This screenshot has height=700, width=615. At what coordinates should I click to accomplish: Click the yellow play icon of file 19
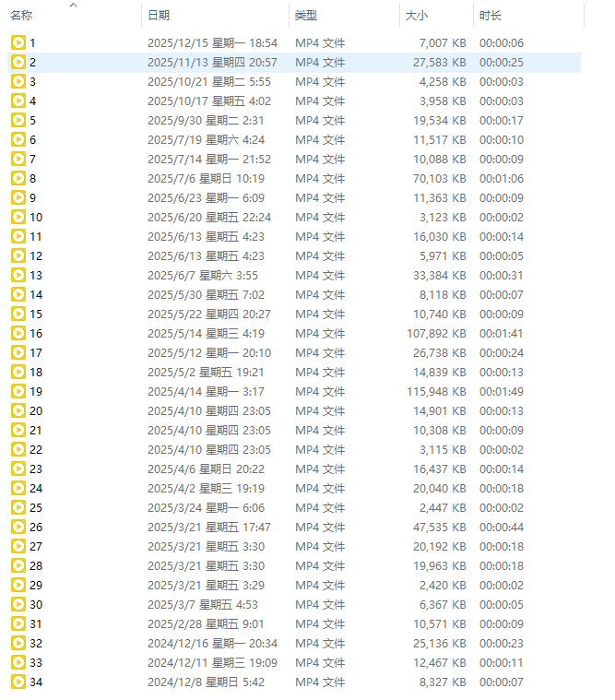(x=18, y=391)
